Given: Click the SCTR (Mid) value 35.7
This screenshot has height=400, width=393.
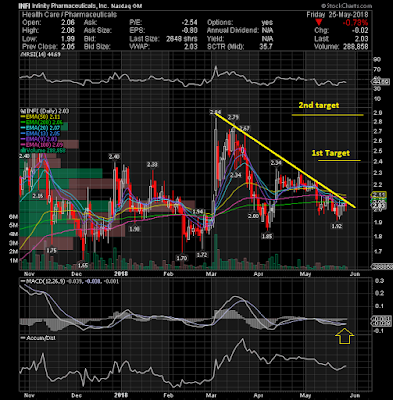Looking at the screenshot, I should [266, 47].
